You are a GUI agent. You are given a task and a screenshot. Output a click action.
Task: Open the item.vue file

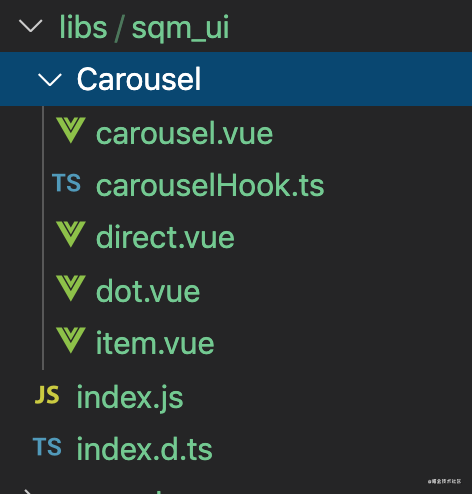155,343
